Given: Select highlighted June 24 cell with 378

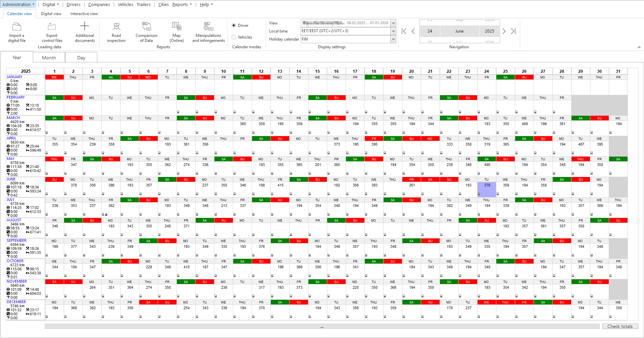Looking at the screenshot, I should [x=487, y=189].
